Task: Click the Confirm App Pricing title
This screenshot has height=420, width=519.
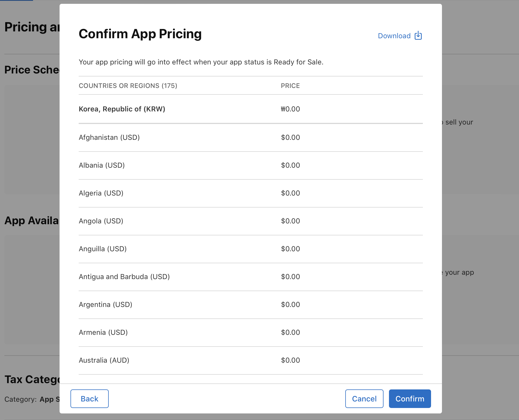Action: coord(140,34)
